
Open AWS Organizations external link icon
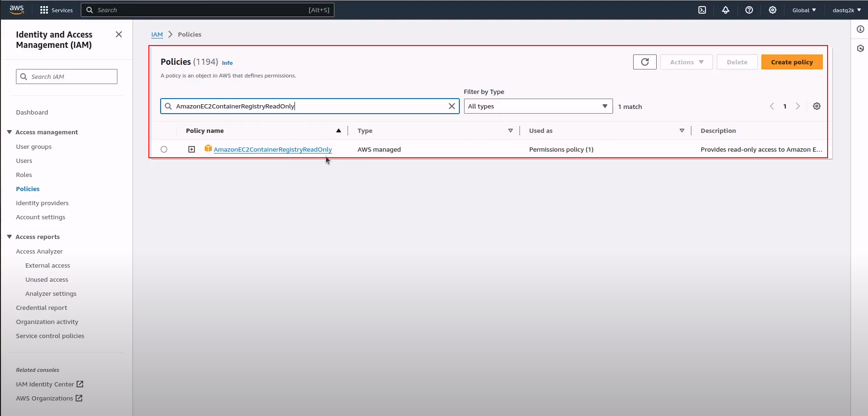pos(79,398)
